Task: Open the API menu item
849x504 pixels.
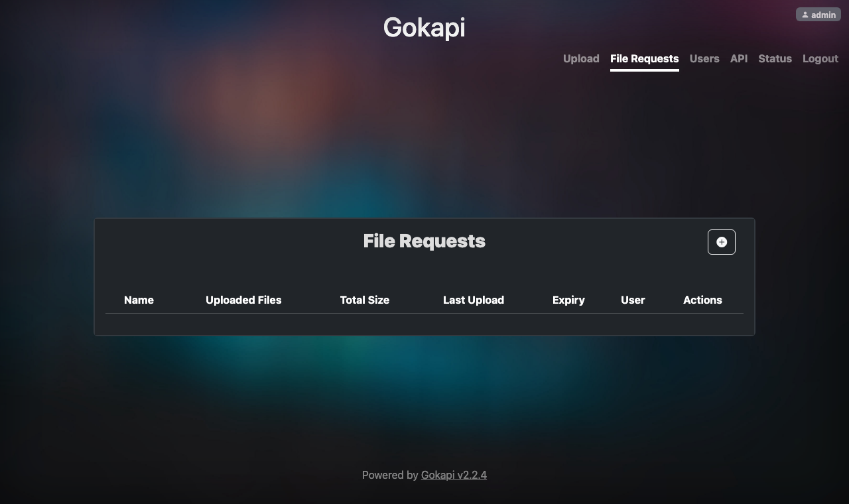Action: coord(739,58)
